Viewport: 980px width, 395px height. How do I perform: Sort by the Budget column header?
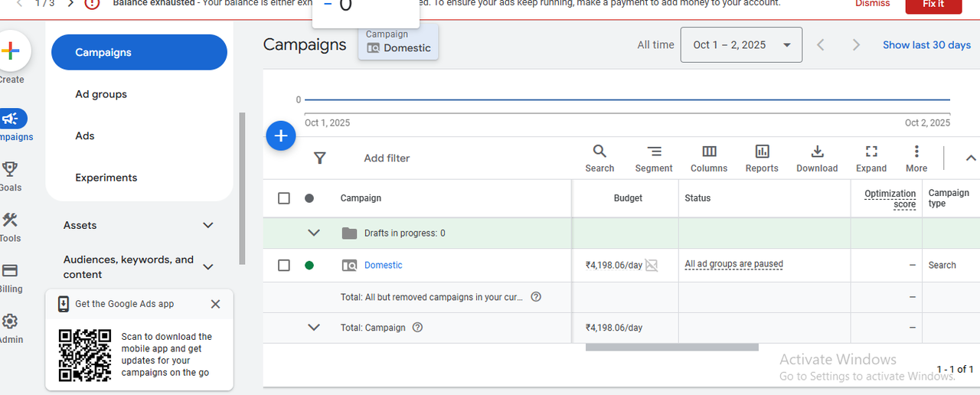(628, 198)
